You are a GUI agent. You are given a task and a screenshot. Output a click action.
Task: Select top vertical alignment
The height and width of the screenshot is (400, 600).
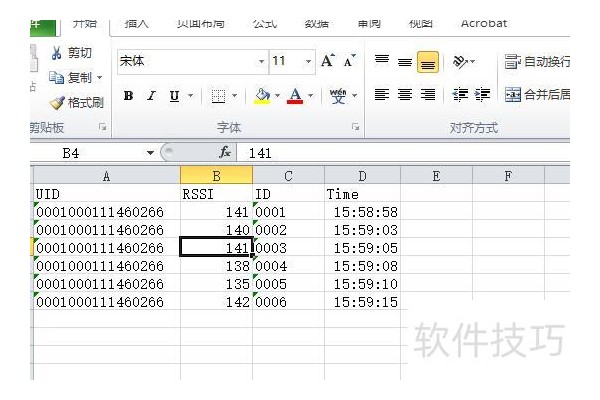[382, 61]
